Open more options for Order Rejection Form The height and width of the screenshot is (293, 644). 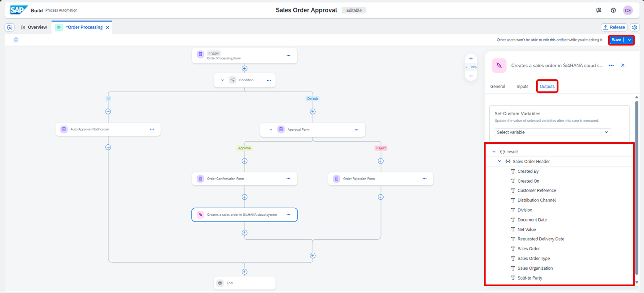[x=424, y=179]
